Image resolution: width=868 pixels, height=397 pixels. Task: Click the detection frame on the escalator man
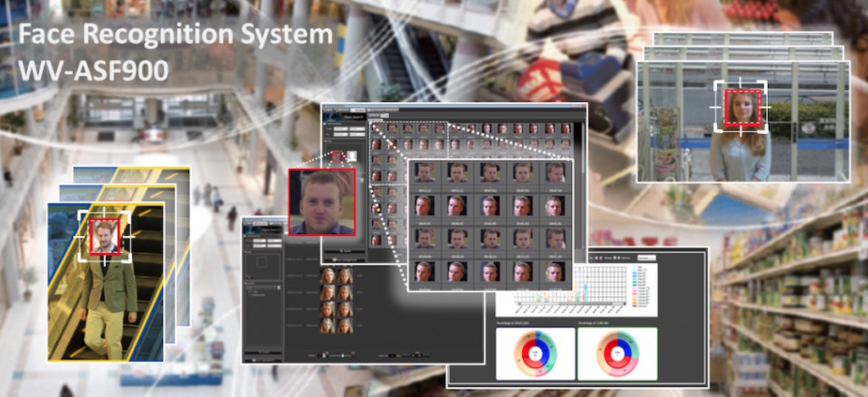tap(106, 235)
